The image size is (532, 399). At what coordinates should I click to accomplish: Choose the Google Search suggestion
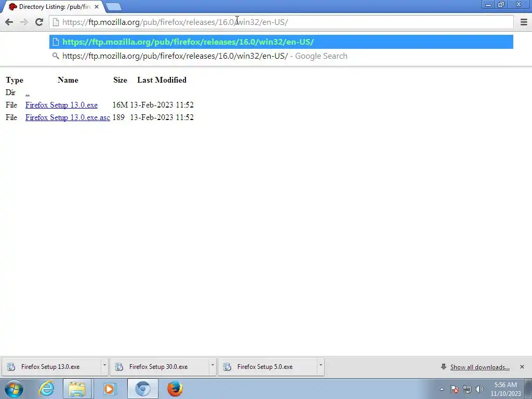pyautogui.click(x=281, y=56)
